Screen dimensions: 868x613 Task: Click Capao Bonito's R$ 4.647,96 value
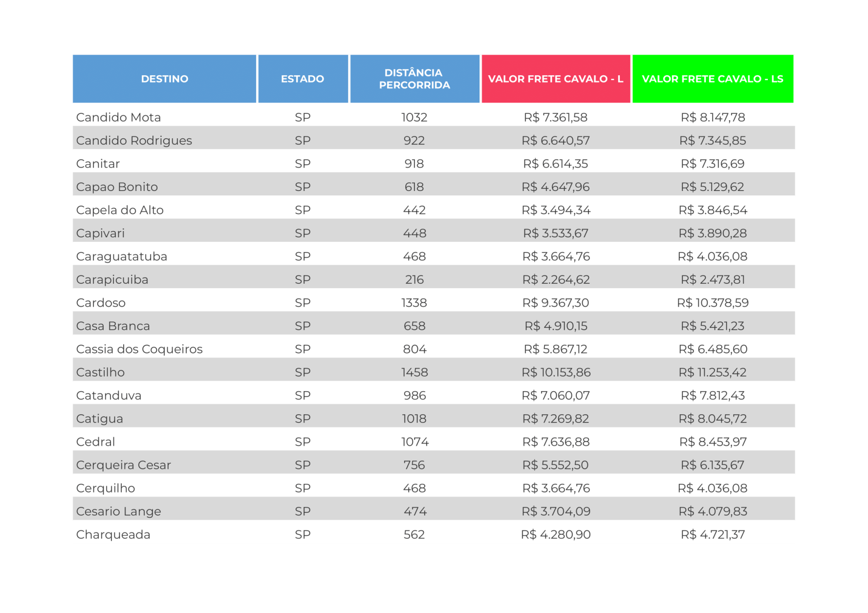(x=556, y=187)
